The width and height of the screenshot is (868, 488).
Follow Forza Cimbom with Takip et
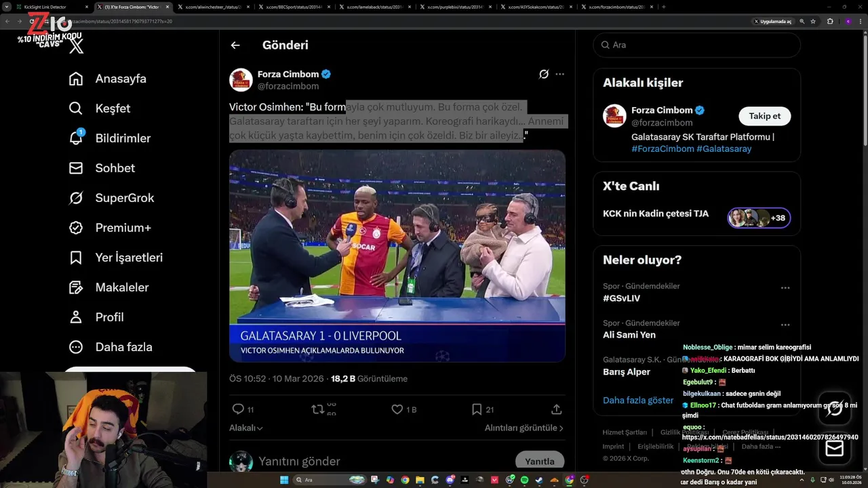click(764, 116)
